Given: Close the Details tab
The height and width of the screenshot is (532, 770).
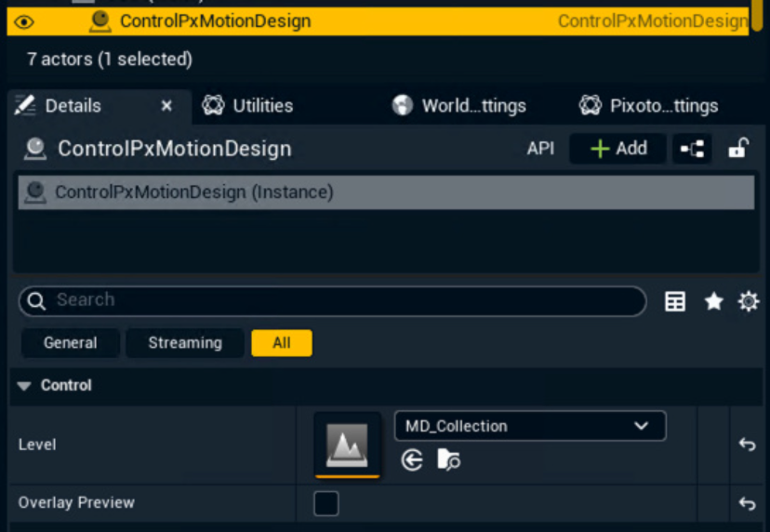Looking at the screenshot, I should coord(166,106).
